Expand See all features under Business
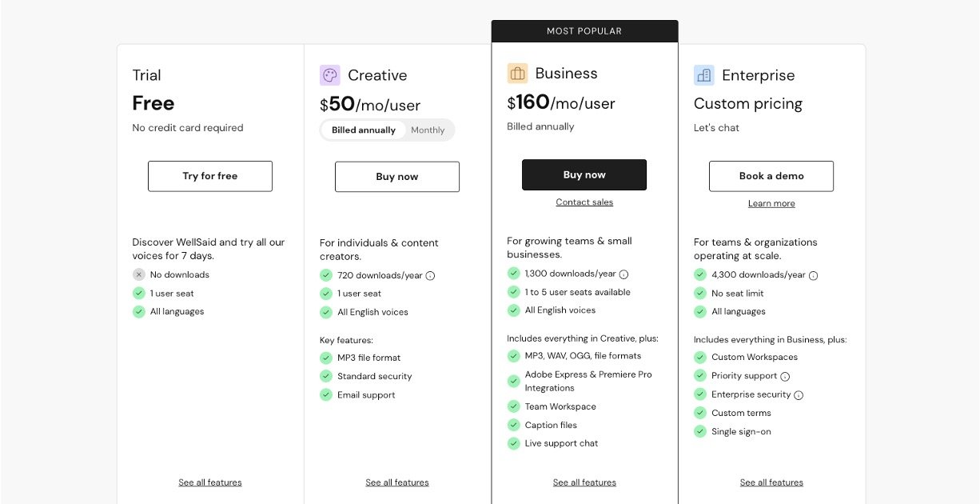 click(584, 482)
